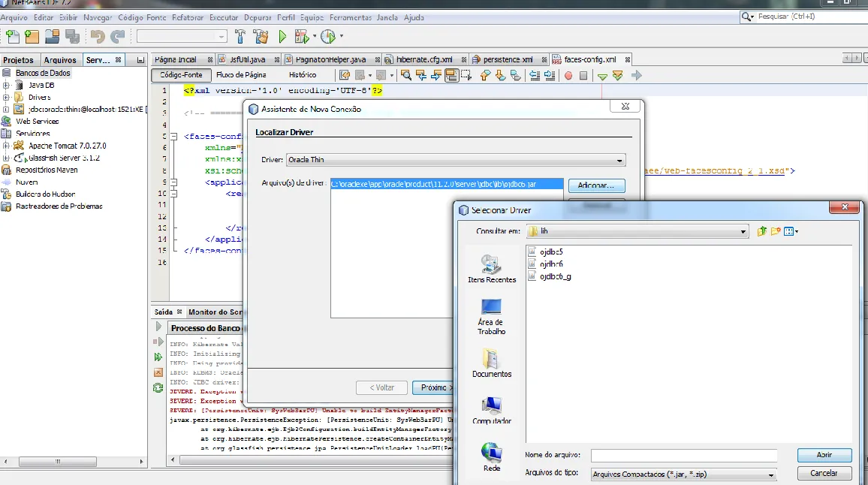
Task: Open the Driver dropdown showing Oracle Thin
Action: tap(455, 160)
